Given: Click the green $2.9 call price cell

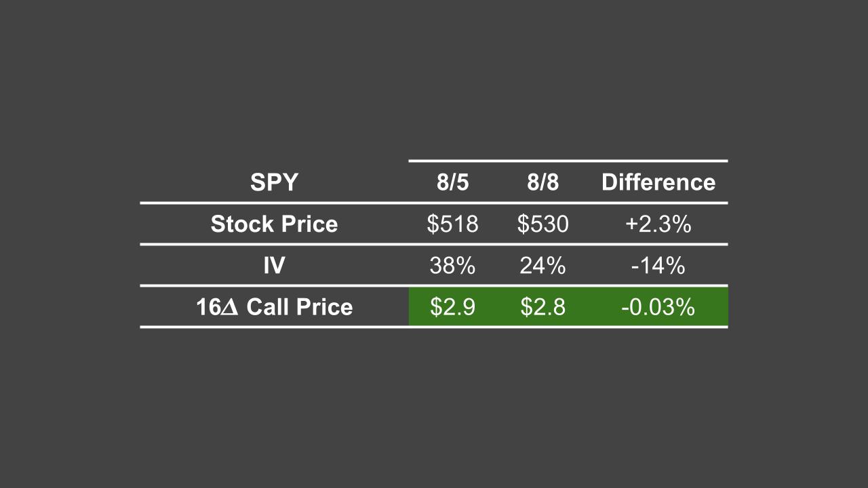Looking at the screenshot, I should (452, 307).
